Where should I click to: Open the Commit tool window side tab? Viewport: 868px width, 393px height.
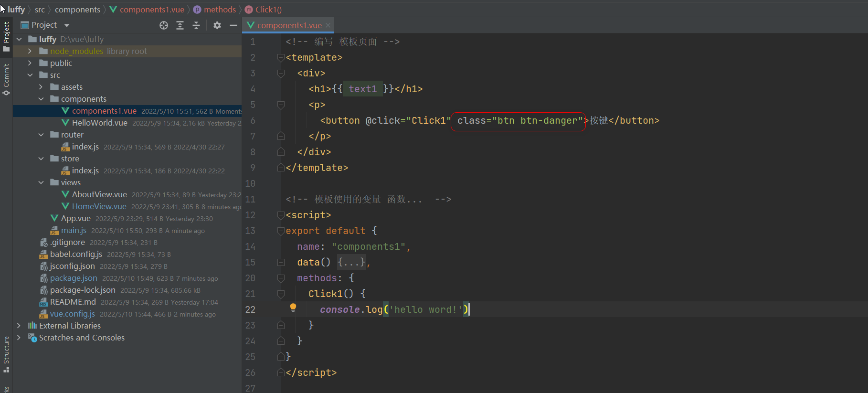(6, 79)
